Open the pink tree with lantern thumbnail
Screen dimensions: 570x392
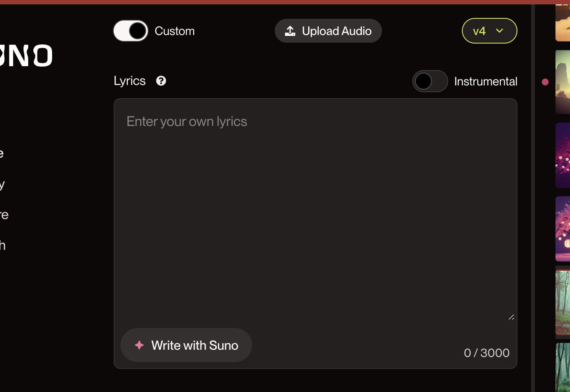coord(563,229)
